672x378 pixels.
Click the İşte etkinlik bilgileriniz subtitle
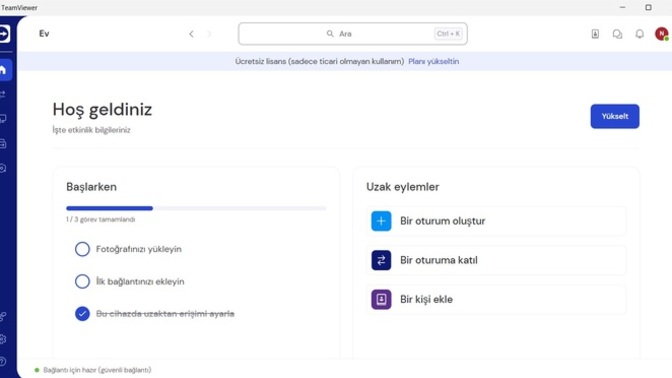(x=91, y=130)
